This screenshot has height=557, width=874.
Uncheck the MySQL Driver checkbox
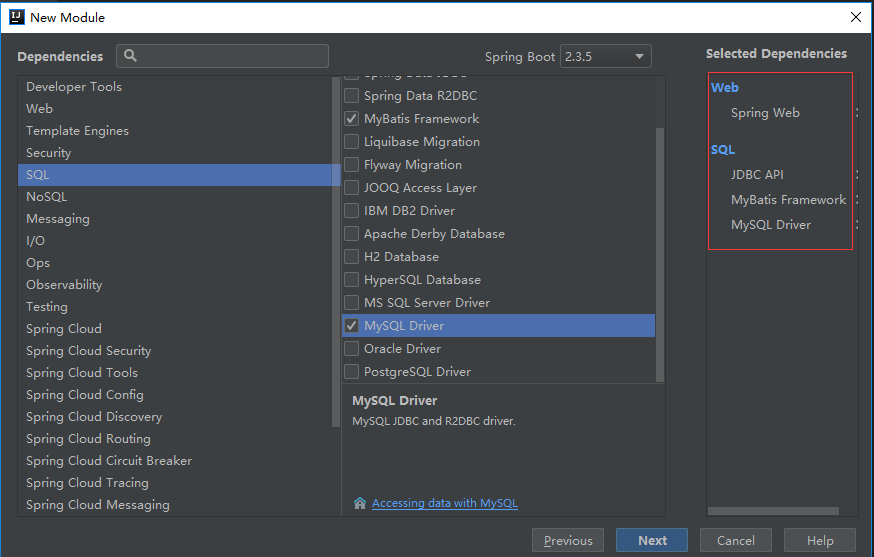pyautogui.click(x=351, y=326)
